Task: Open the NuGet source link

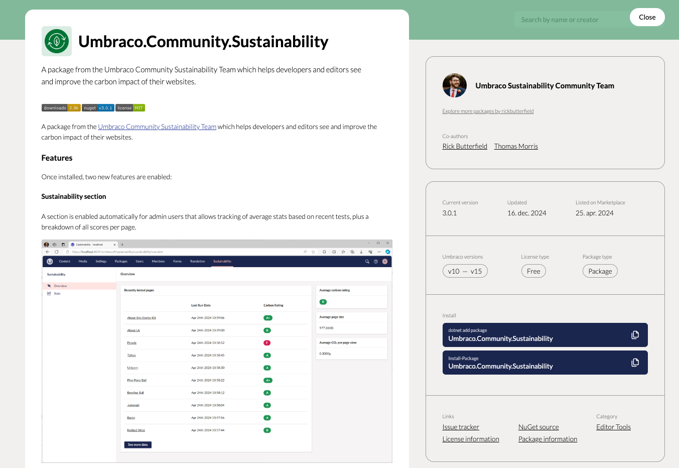Action: [x=538, y=427]
